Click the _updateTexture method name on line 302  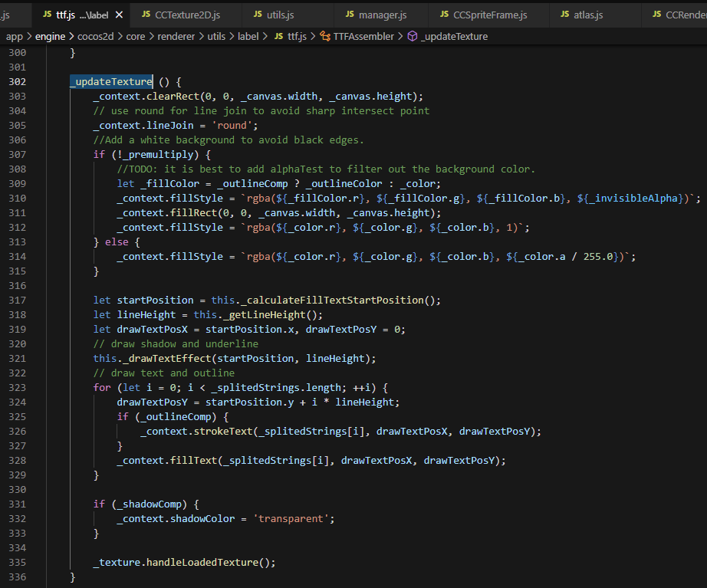pos(111,81)
